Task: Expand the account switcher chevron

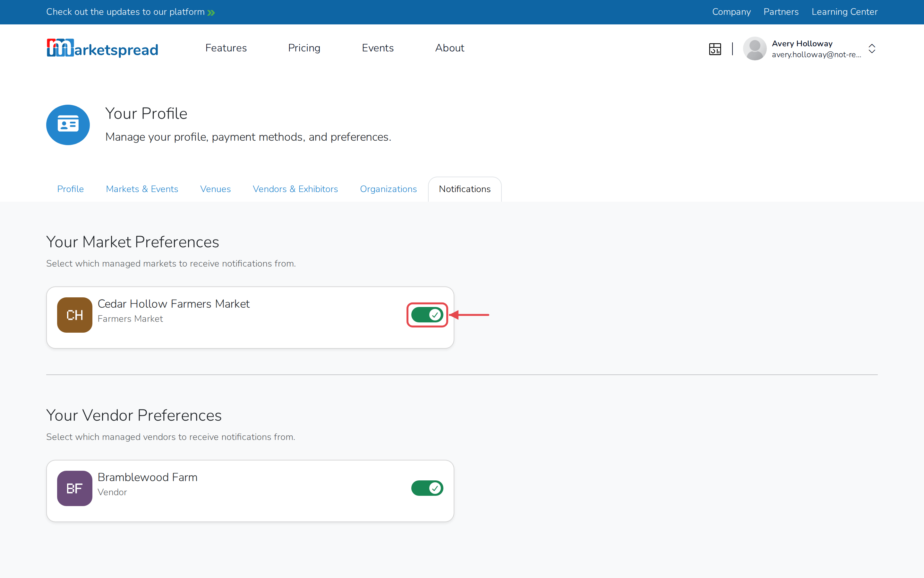Action: tap(872, 48)
